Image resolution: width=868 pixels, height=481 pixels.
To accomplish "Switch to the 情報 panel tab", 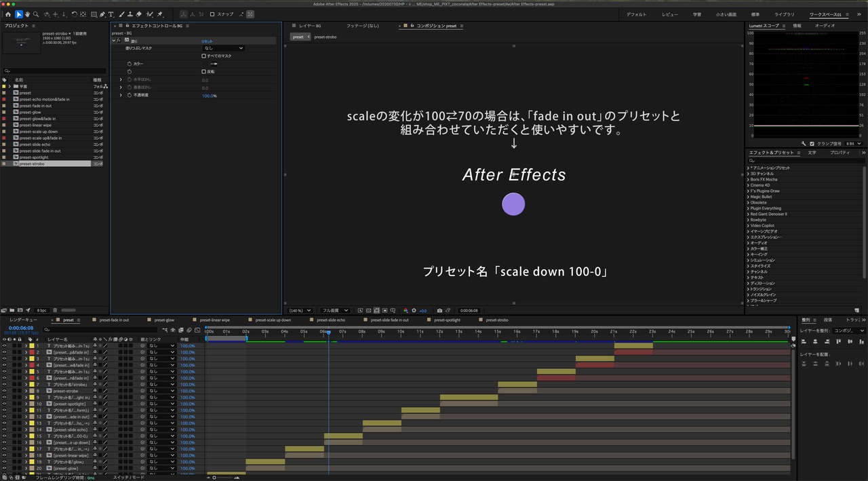I will click(797, 25).
